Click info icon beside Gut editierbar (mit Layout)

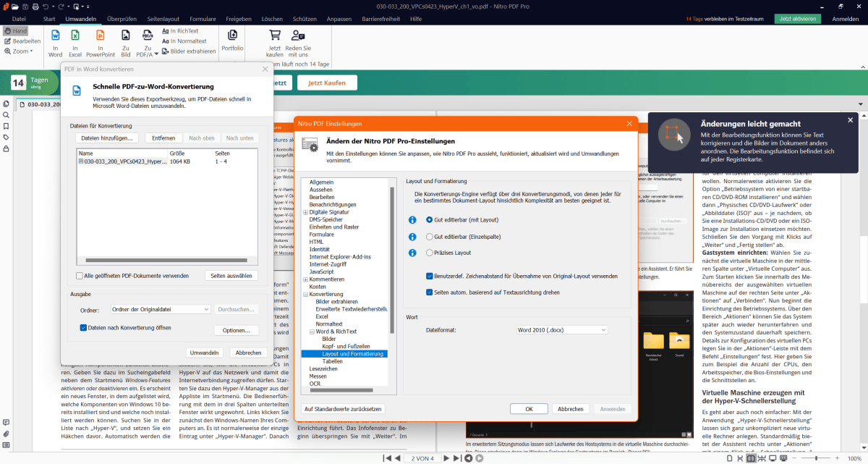(412, 219)
